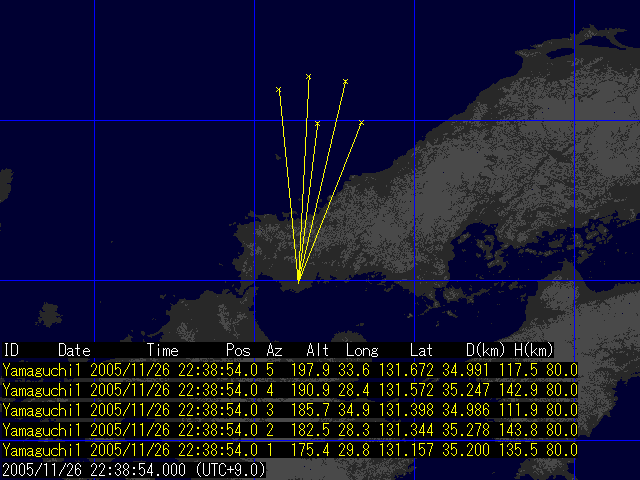Click the upper-right yellow x marker
This screenshot has width=640, height=480.
tap(345, 81)
